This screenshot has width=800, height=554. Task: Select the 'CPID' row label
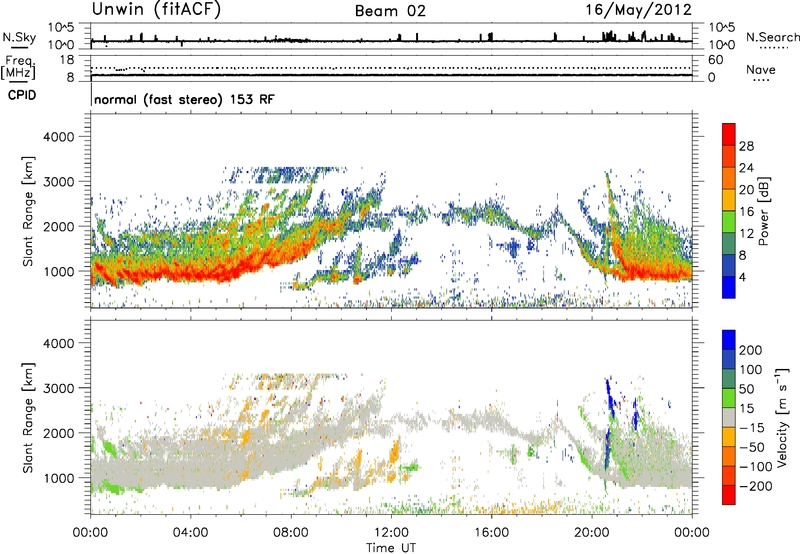[x=22, y=95]
